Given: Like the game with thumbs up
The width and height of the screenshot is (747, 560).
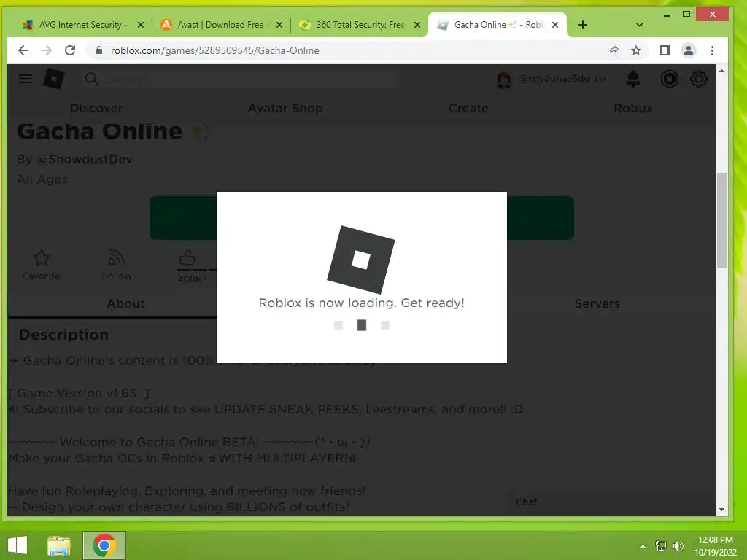Looking at the screenshot, I should pos(187,258).
